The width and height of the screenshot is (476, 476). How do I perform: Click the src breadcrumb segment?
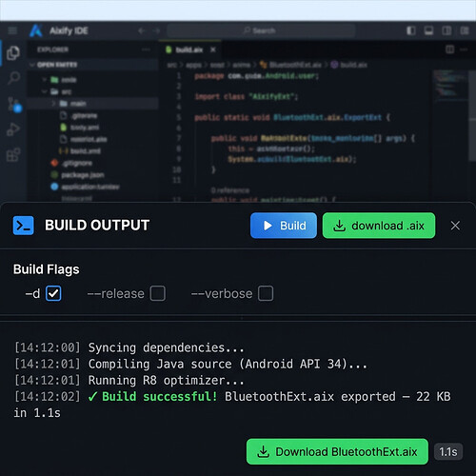tap(171, 65)
